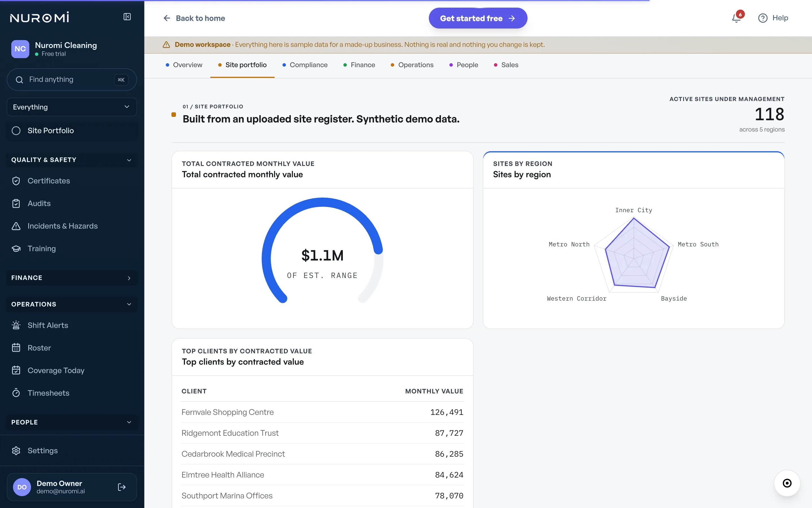The image size is (812, 508).
Task: Click the Fernvale Shopping Centre row
Action: point(322,412)
